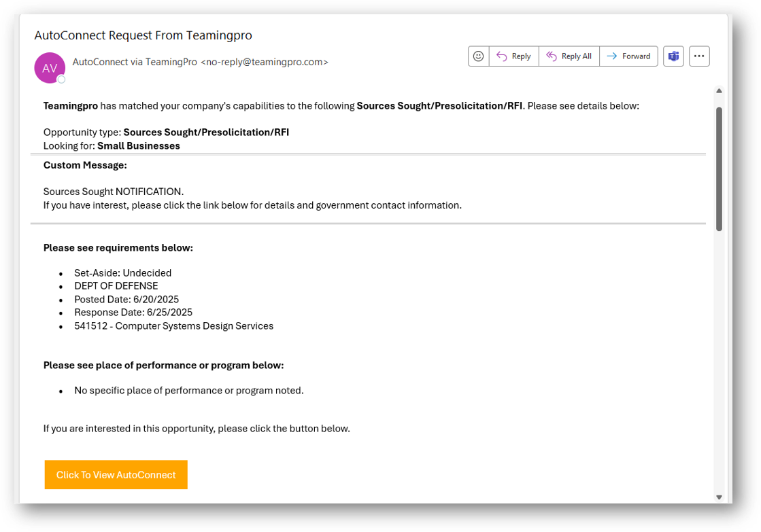Click the Custom Message: heading
Viewport: 761px width, 532px height.
coord(85,165)
